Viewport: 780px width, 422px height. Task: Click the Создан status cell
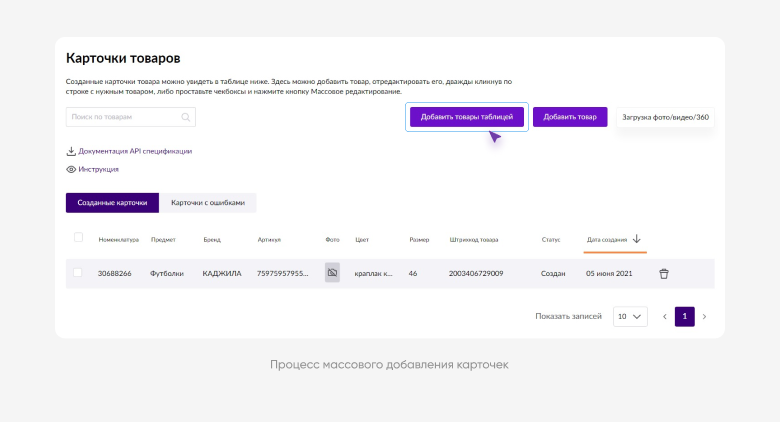point(553,274)
